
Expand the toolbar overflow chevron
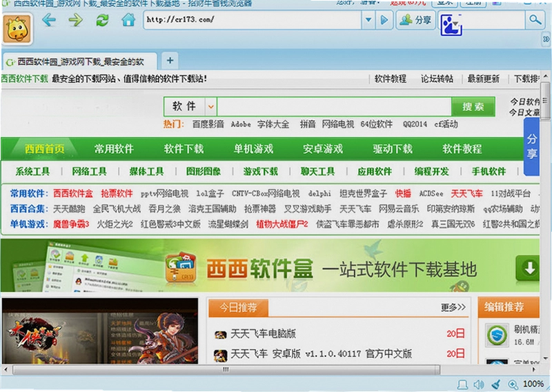point(546,39)
